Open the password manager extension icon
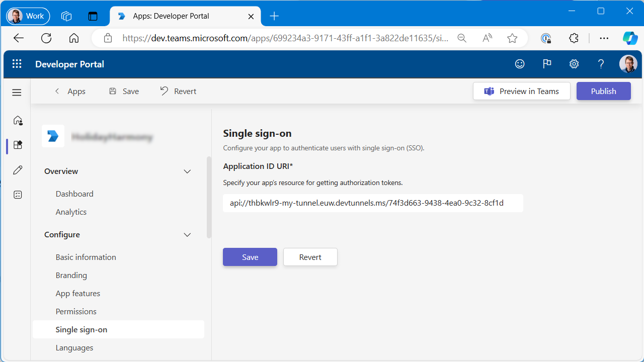Screen dimensions: 644x362 point(546,38)
